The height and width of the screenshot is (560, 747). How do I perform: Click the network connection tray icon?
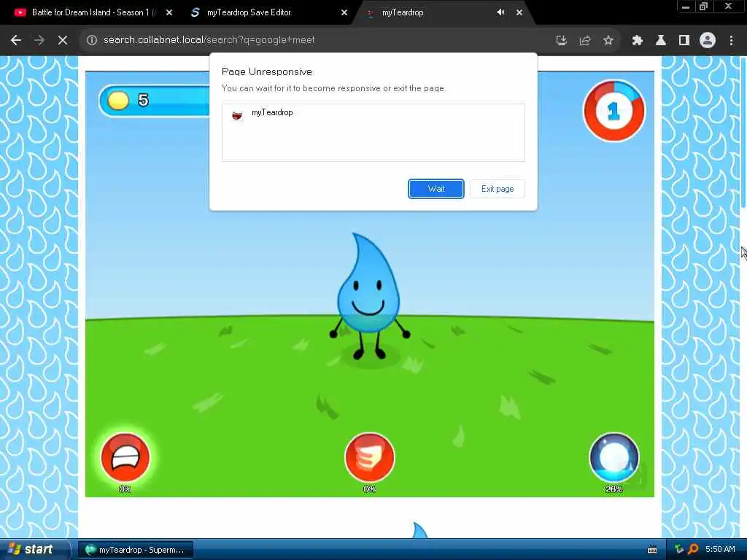click(x=679, y=550)
